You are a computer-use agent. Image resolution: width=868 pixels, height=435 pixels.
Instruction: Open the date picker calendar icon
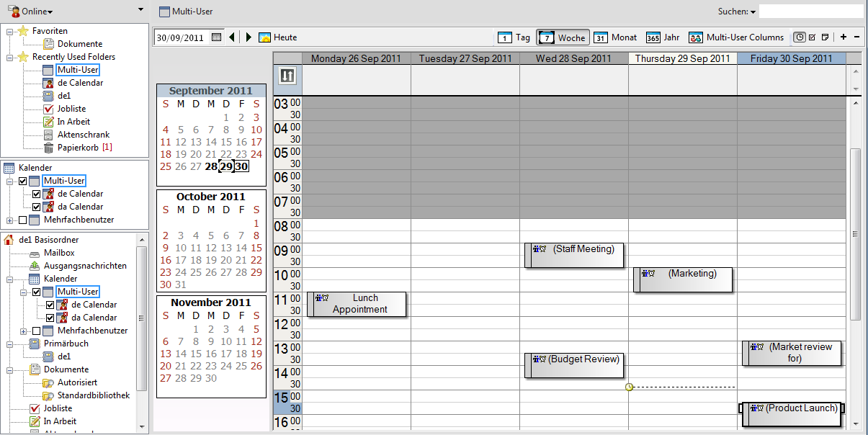click(x=216, y=37)
